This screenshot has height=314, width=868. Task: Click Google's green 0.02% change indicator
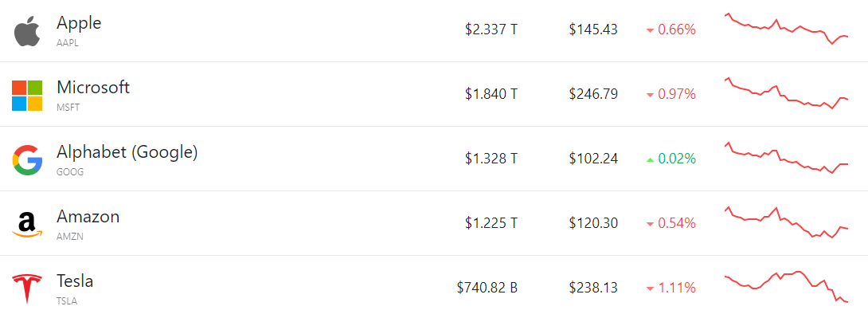point(671,159)
